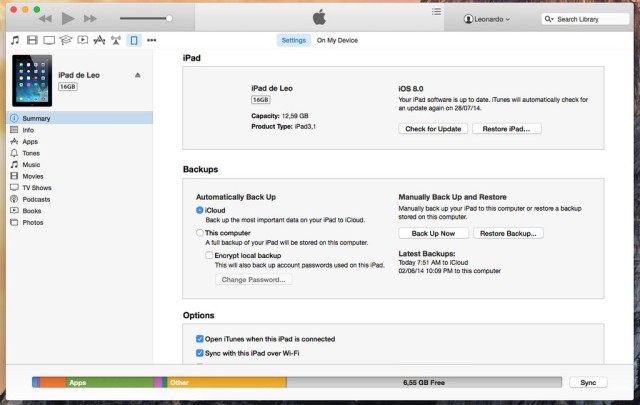Select This computer backup option
640x405 pixels.
[200, 232]
